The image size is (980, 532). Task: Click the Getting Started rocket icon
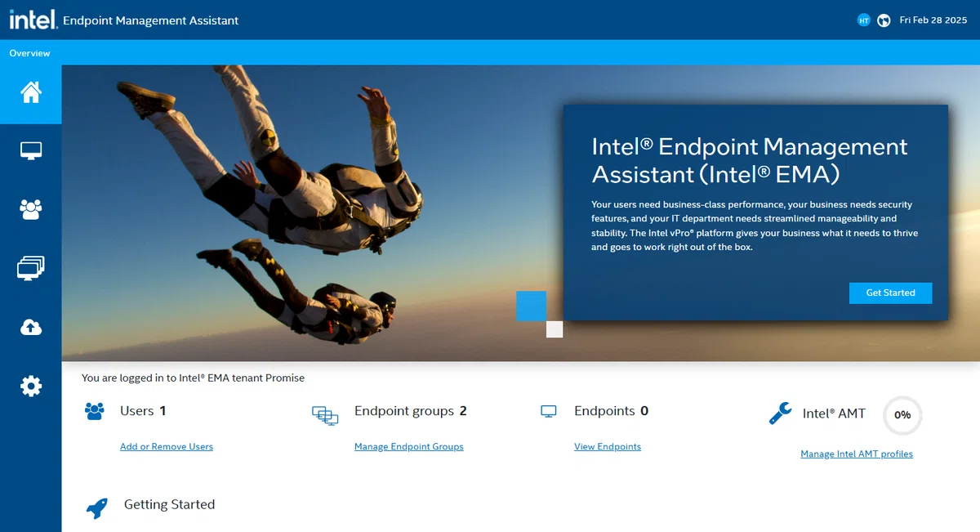96,508
